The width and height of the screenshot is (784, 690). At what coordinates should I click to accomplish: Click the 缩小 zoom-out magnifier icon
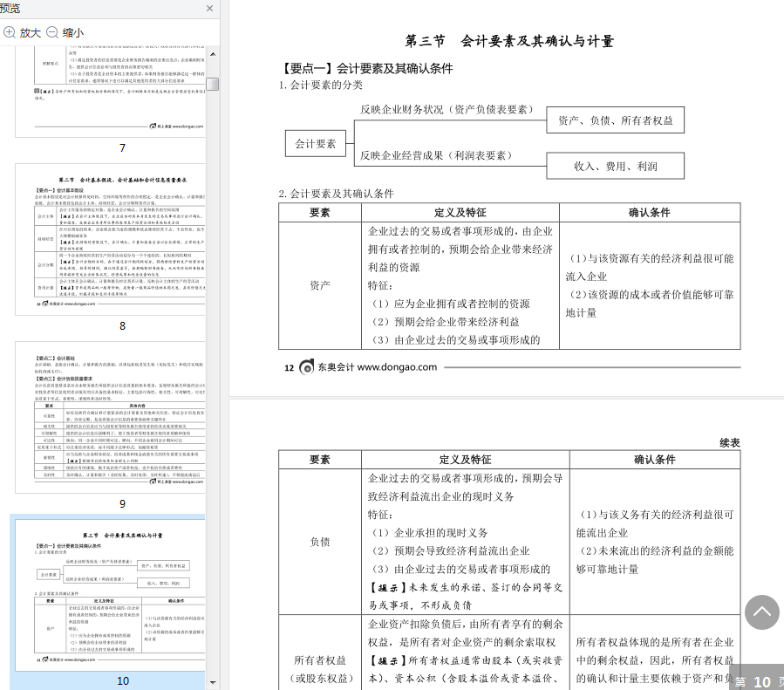(52, 32)
